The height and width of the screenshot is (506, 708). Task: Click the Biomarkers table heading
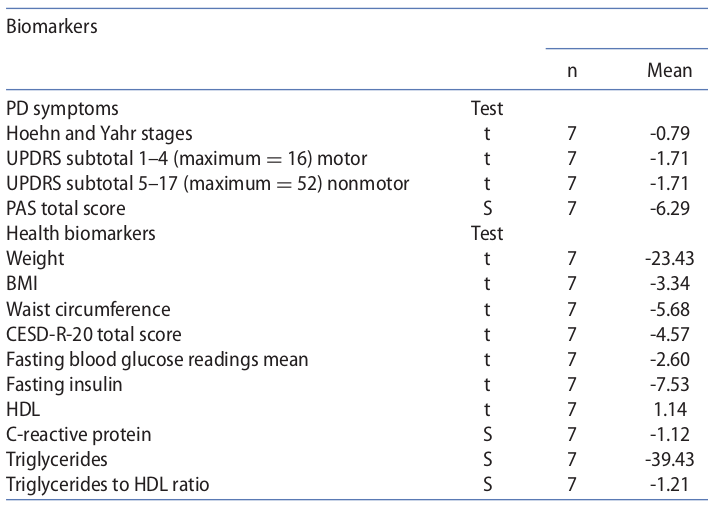(52, 28)
